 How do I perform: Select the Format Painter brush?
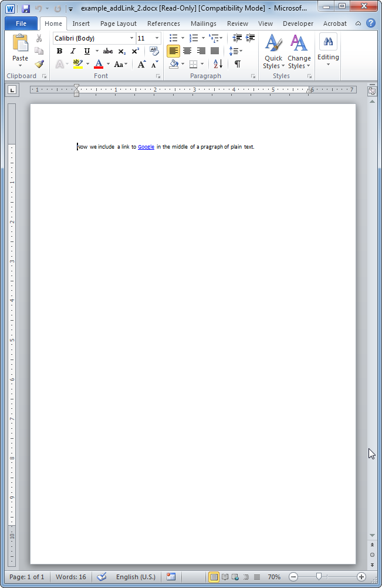pos(39,64)
